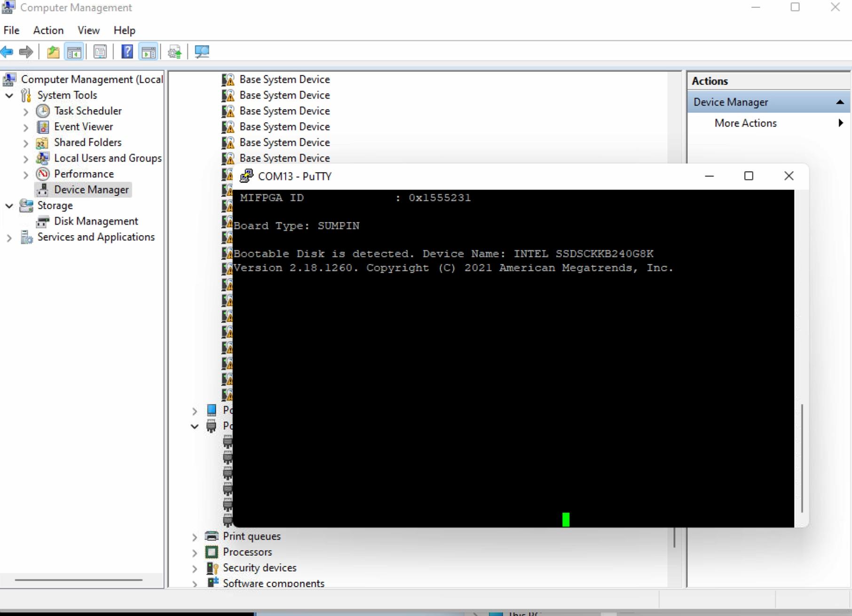
Task: Click the 'MIFPGA ID' line in terminal
Action: 355,198
